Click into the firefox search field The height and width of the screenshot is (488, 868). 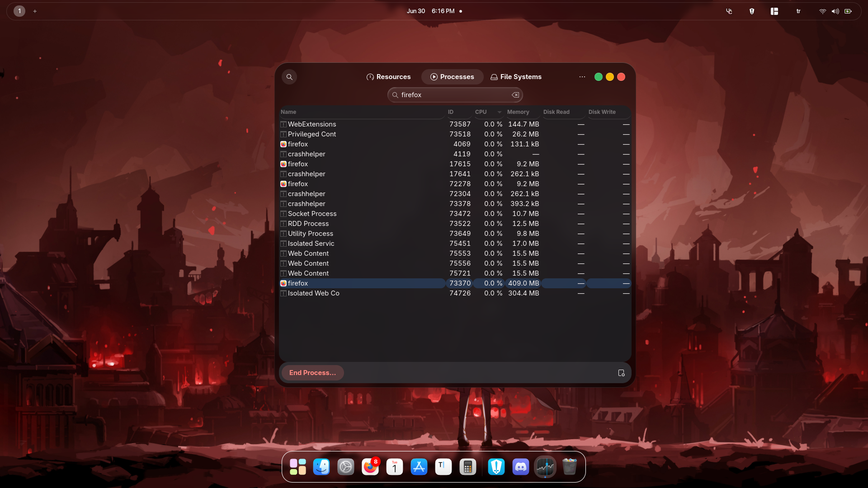(x=452, y=95)
